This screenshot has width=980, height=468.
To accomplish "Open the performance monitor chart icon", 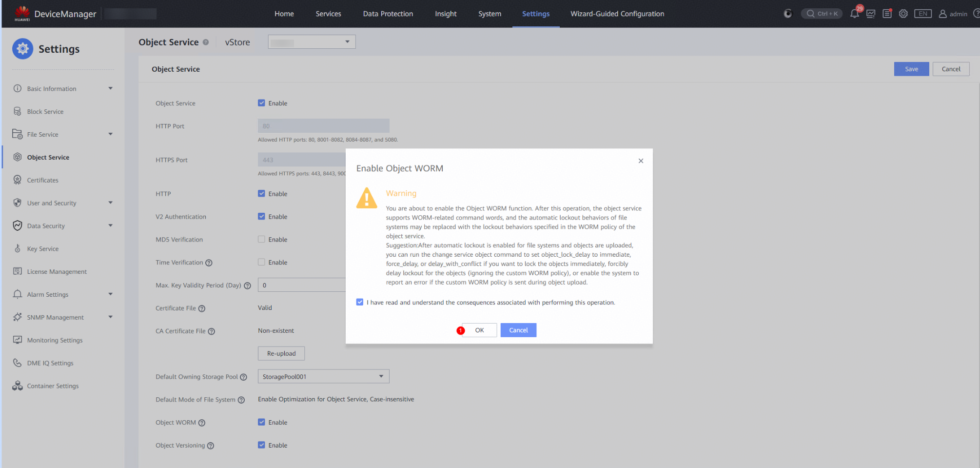I will click(x=871, y=14).
